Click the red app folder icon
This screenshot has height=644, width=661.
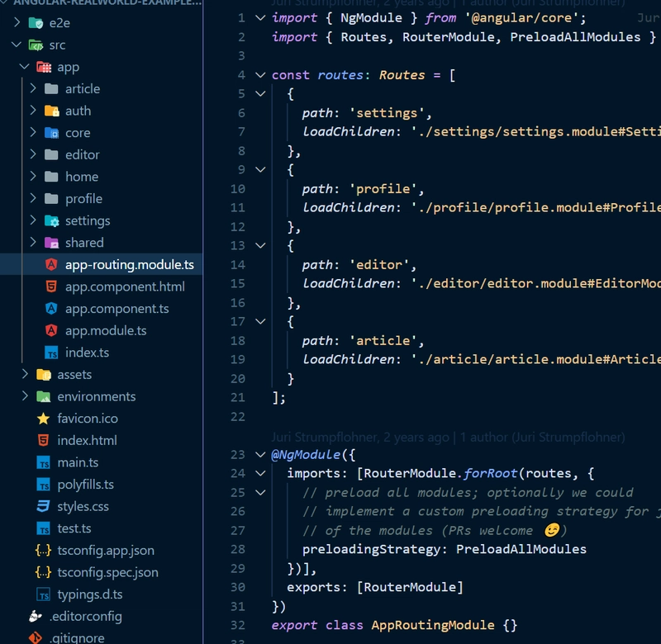pos(44,67)
